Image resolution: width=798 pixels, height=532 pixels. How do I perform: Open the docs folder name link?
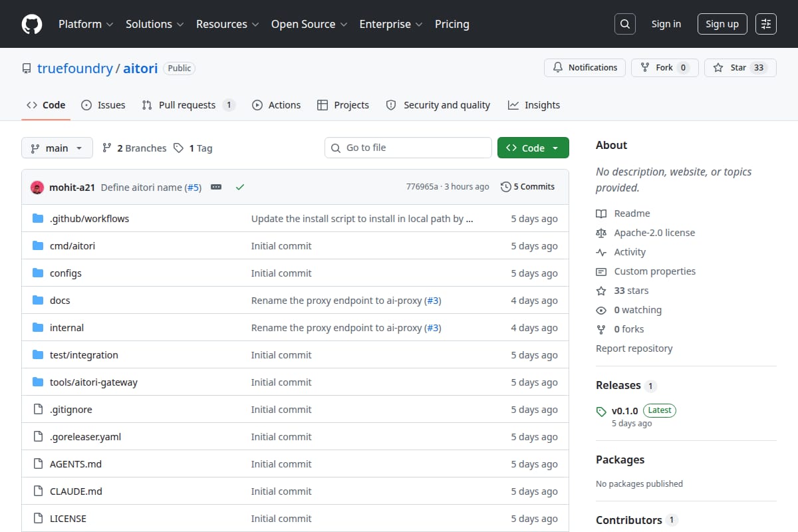tap(60, 301)
